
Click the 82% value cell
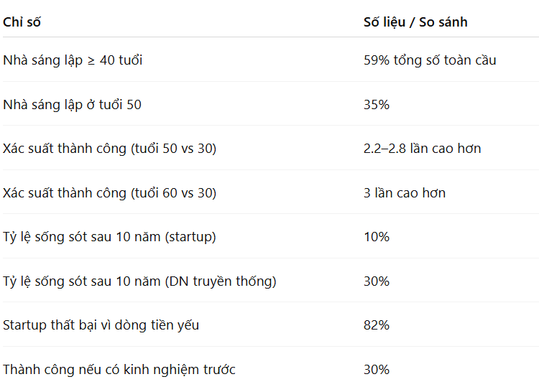(377, 325)
